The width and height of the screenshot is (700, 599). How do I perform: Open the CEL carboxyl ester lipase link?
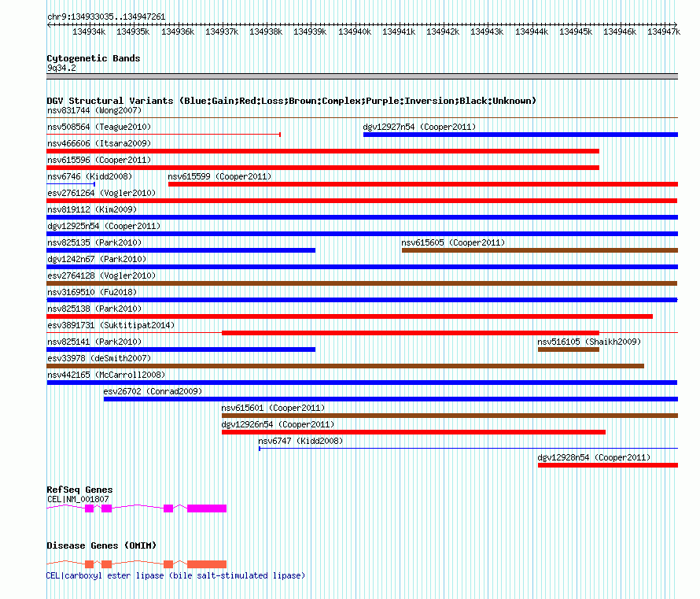[176, 575]
